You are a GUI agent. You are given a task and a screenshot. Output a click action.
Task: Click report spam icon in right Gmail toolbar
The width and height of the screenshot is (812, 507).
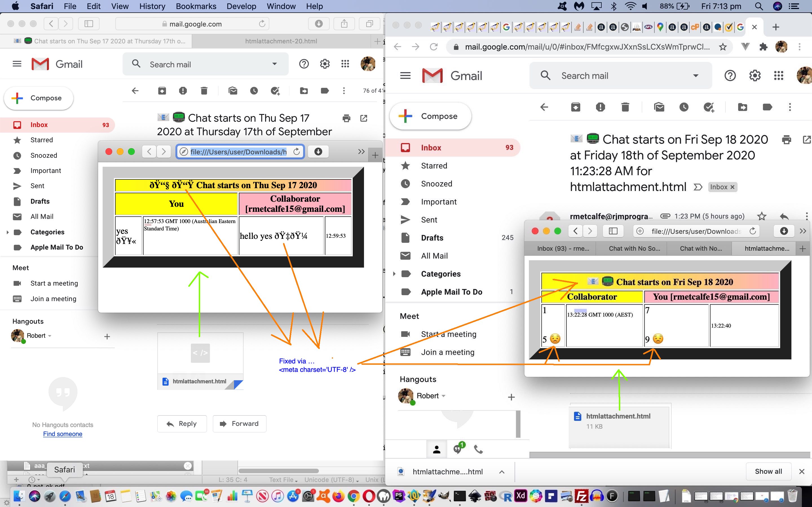click(x=600, y=107)
